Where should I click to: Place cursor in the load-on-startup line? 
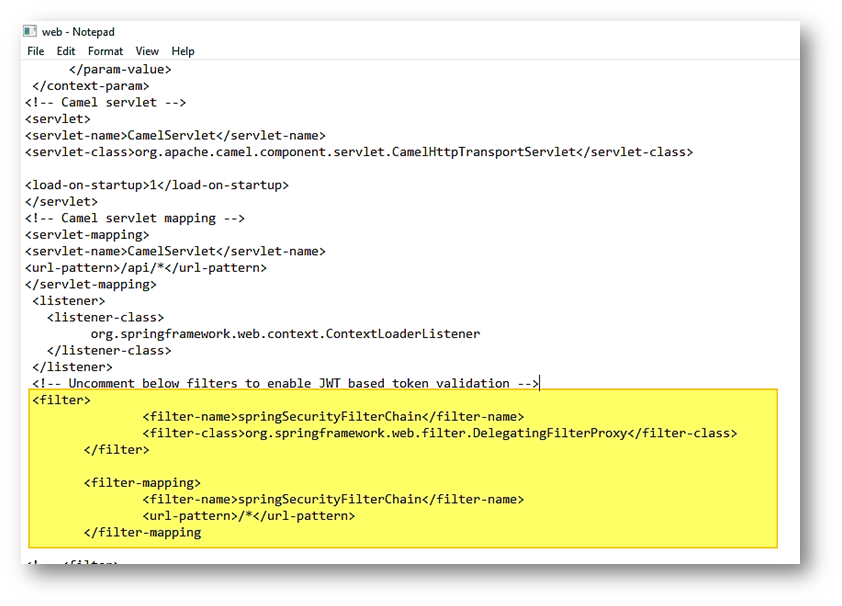click(x=156, y=185)
